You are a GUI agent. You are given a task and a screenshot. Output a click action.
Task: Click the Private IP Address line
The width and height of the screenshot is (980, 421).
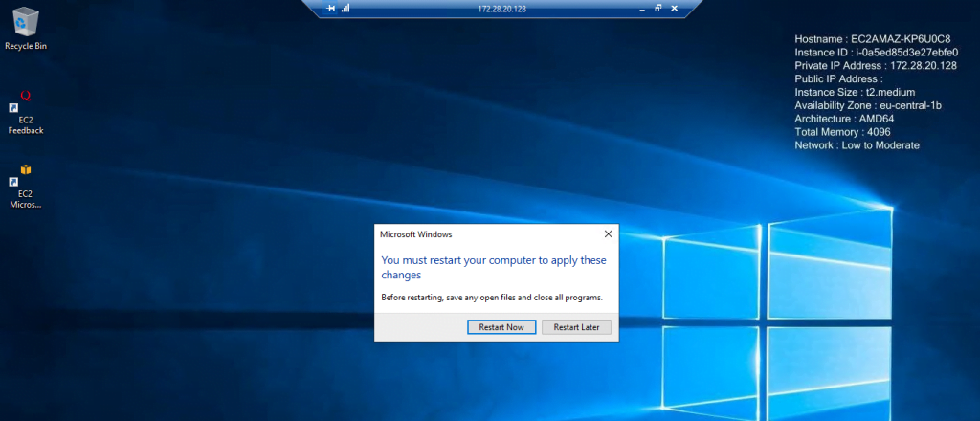click(876, 66)
